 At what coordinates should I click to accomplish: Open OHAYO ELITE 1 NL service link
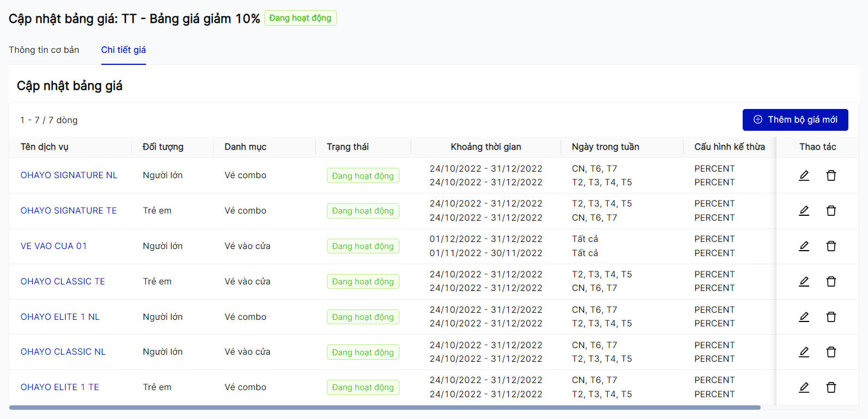pos(60,317)
